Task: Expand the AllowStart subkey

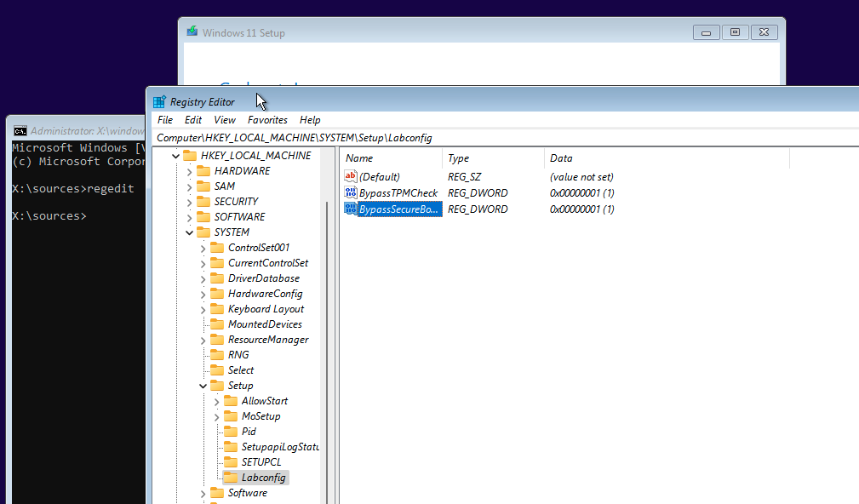Action: 216,401
